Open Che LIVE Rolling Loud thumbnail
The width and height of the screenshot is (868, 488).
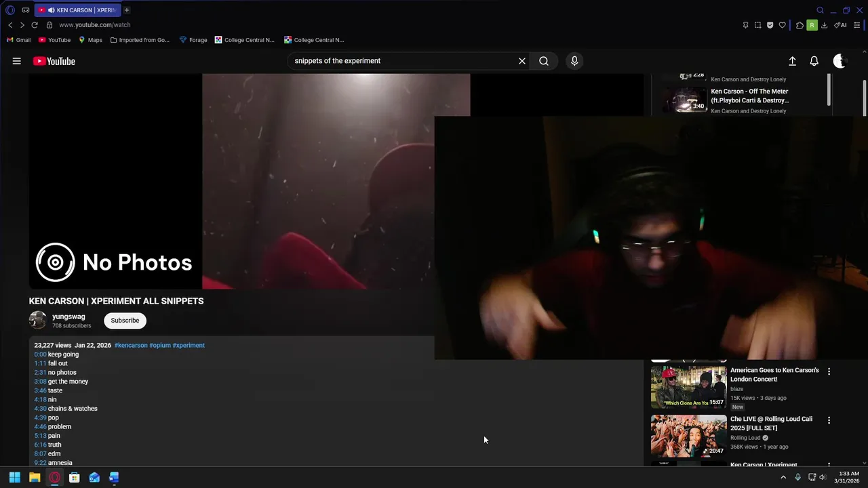[689, 436]
